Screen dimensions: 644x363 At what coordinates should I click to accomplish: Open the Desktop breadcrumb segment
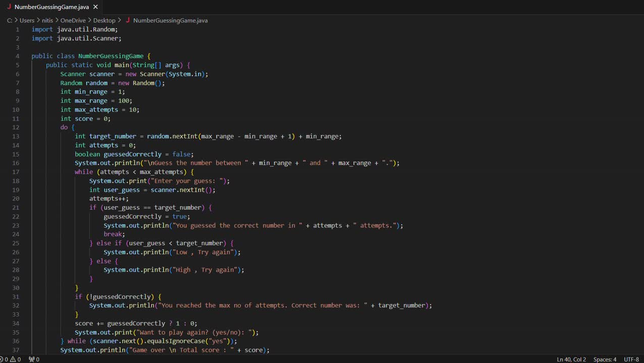tap(104, 20)
